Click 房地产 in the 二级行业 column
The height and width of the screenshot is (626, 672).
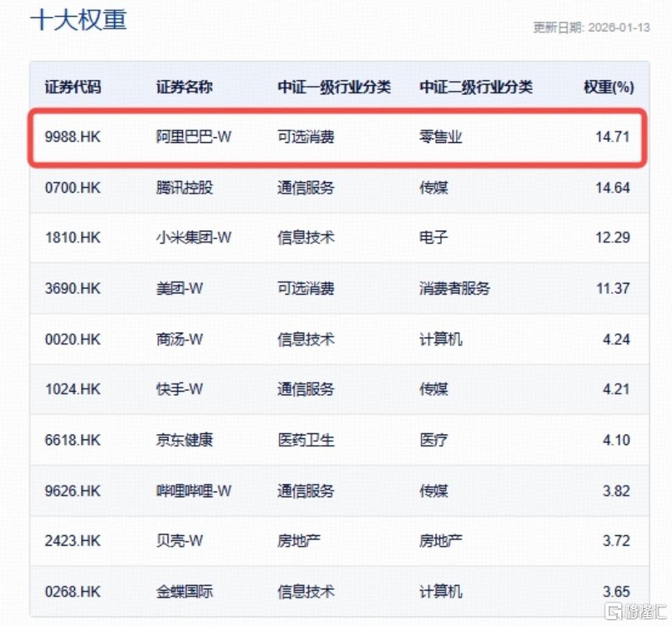[441, 541]
